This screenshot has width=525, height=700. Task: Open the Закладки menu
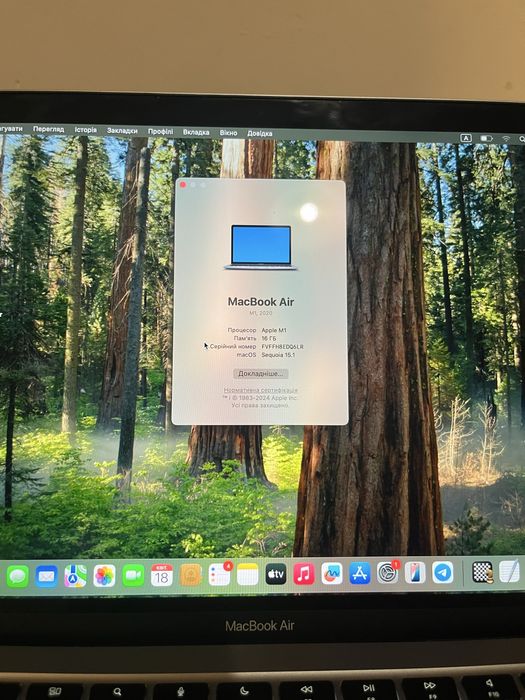pos(122,131)
